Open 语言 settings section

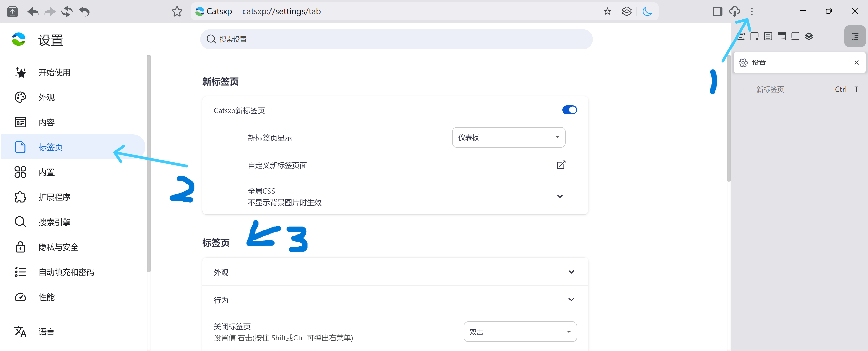73,332
